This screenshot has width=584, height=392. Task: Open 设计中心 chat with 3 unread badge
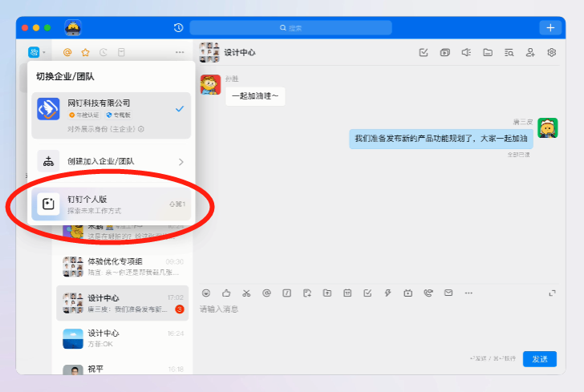tap(123, 303)
